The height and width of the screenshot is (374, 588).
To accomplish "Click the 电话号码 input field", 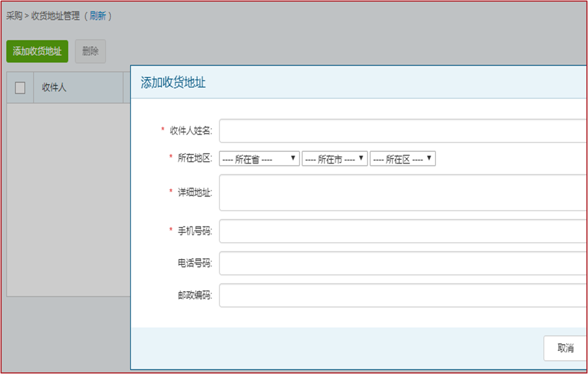I will click(x=403, y=263).
